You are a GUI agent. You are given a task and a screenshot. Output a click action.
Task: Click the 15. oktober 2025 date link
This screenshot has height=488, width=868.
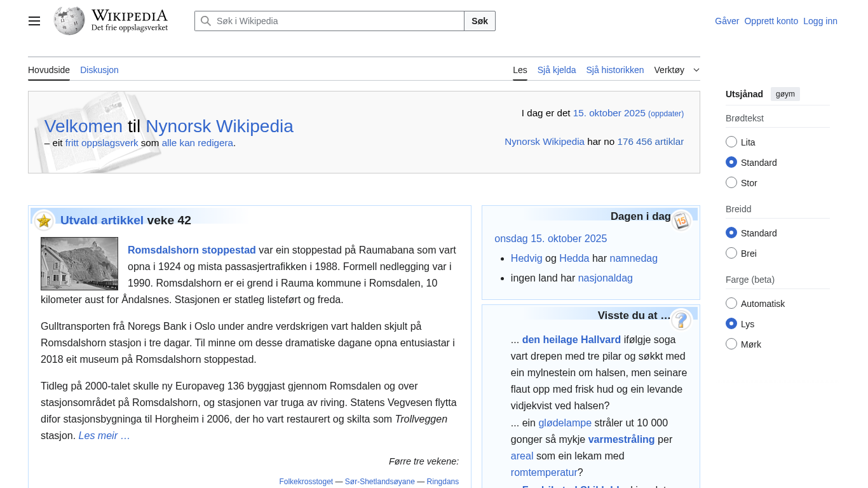[609, 113]
